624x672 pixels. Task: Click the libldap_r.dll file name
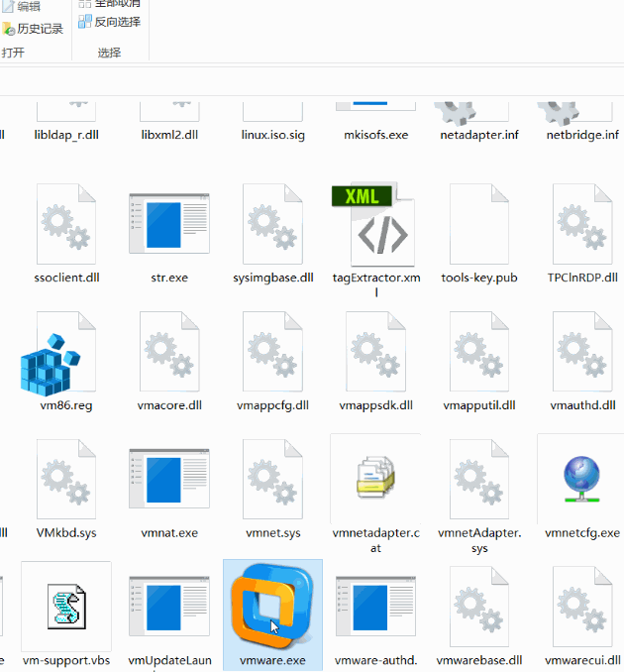(x=66, y=135)
